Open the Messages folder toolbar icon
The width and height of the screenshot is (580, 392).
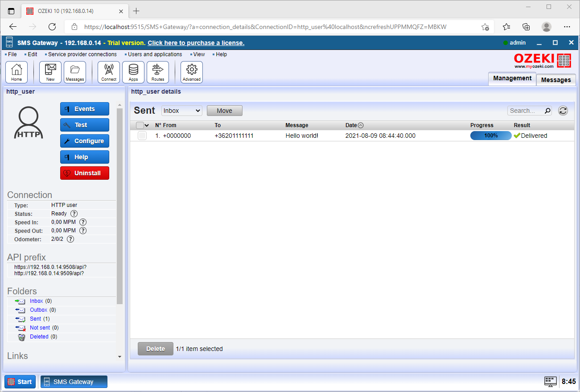point(75,72)
